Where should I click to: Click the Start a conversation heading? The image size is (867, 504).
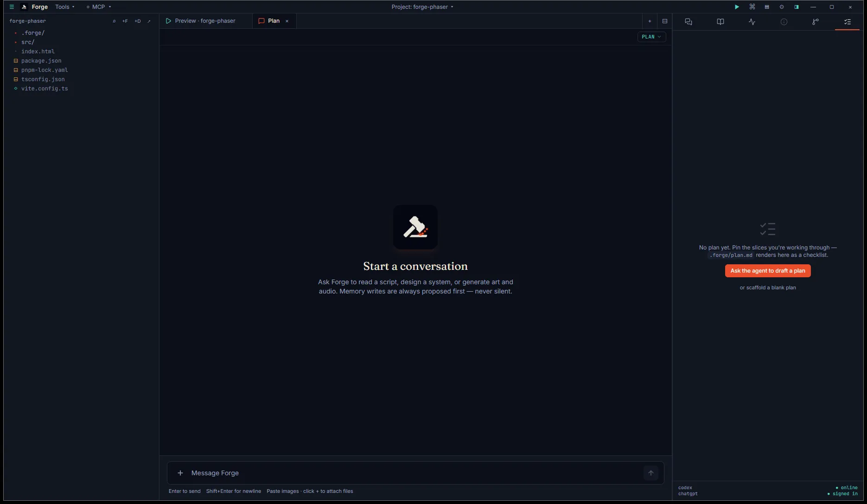coord(415,266)
